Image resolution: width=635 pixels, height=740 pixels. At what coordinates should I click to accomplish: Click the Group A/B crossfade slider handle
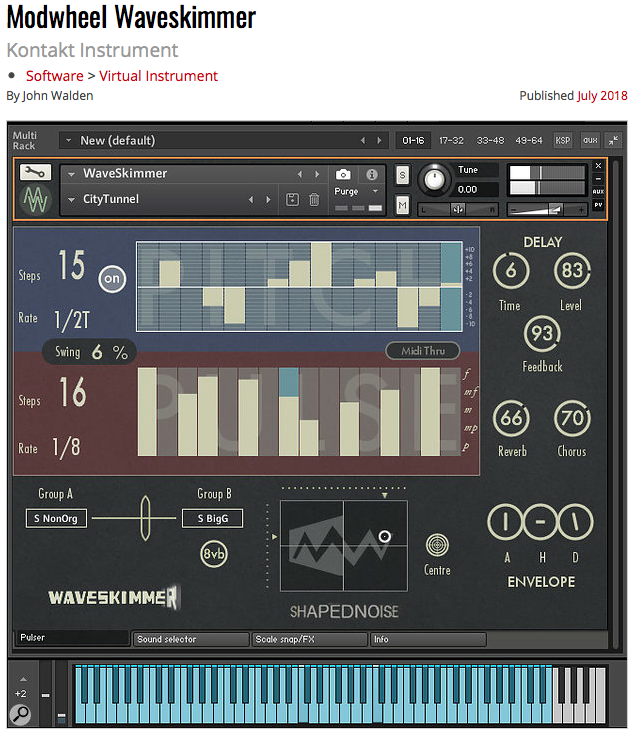click(x=145, y=518)
